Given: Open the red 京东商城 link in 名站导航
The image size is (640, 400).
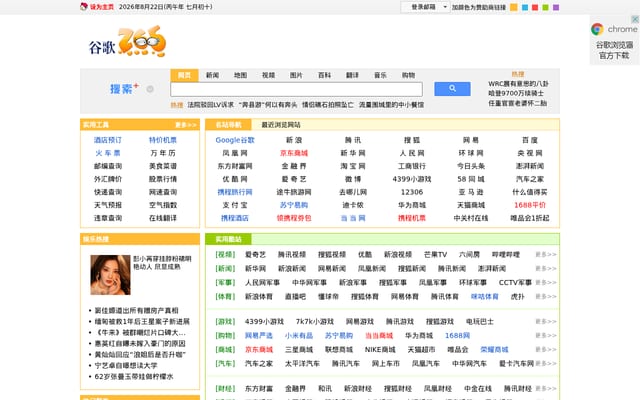Looking at the screenshot, I should click(x=294, y=153).
